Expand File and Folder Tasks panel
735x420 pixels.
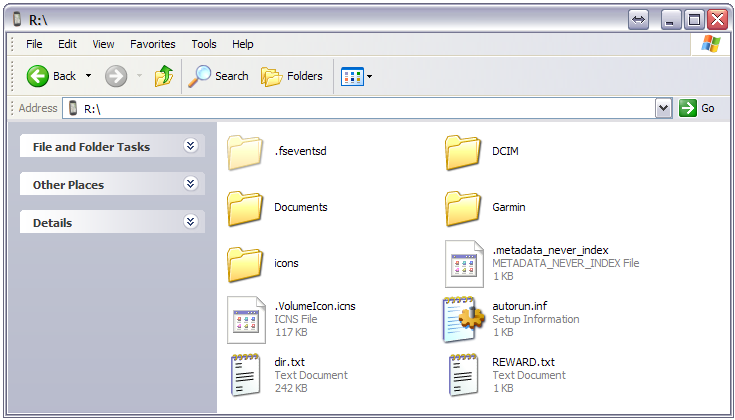coord(190,146)
